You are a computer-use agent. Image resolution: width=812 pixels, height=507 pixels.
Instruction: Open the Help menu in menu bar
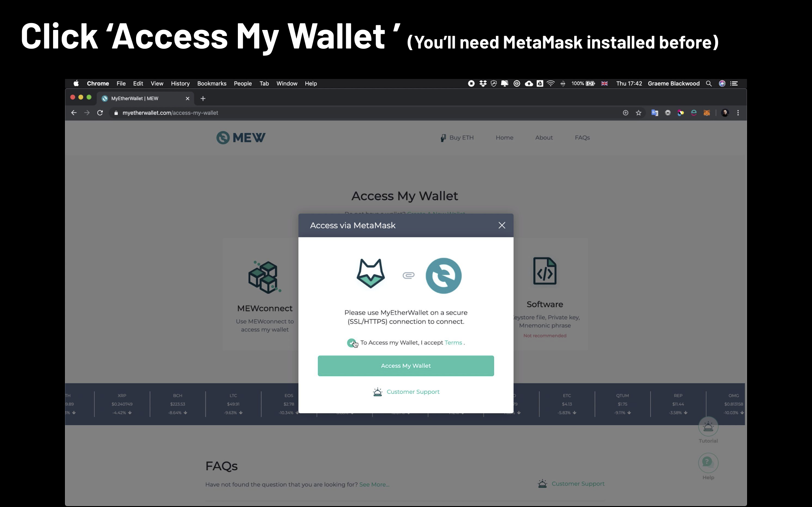pyautogui.click(x=311, y=83)
